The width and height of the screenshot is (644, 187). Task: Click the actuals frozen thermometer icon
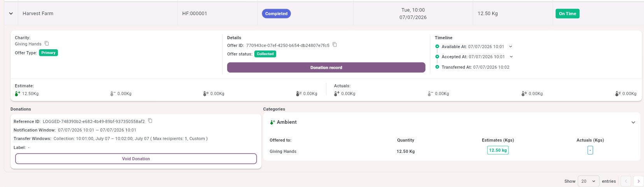point(524,93)
